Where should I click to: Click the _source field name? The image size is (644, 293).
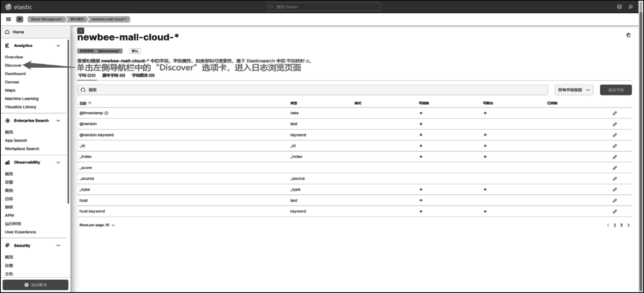(87, 179)
